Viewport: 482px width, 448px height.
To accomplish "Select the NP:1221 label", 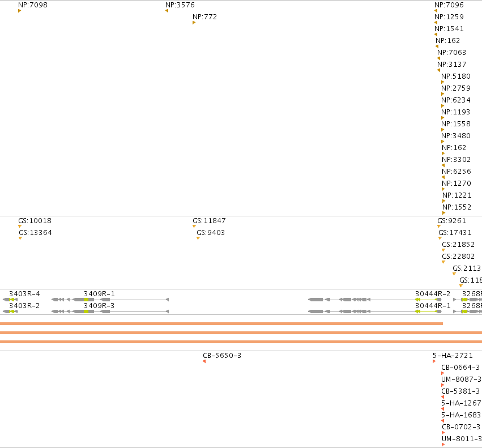I will tap(457, 195).
